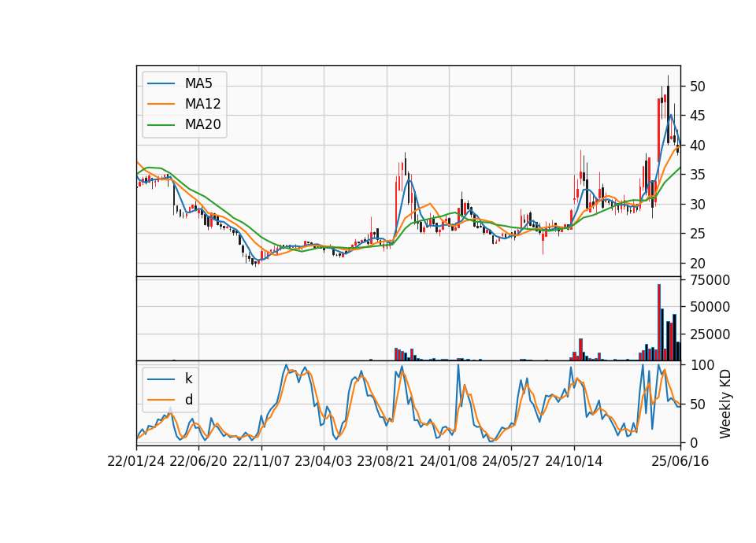Click the price axis value 30
The height and width of the screenshot is (543, 756).
tap(697, 205)
